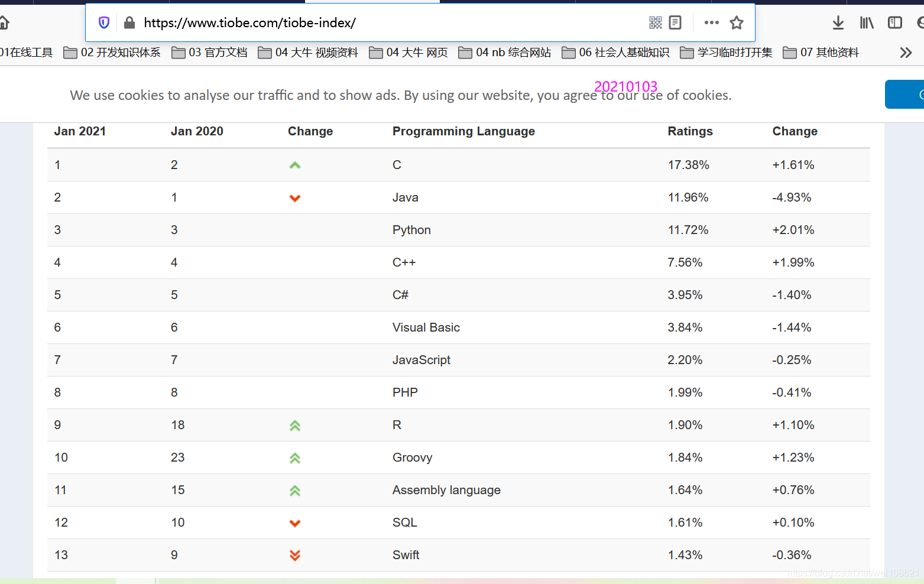Click the double up arrow in R row
Image resolution: width=924 pixels, height=584 pixels.
click(x=295, y=426)
